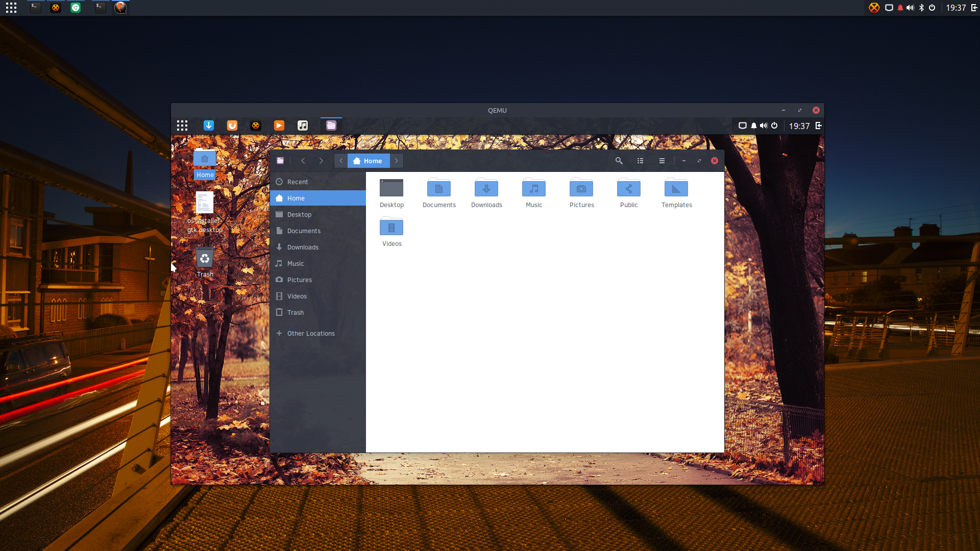Click the search icon in file manager
This screenshot has width=980, height=551.
pos(619,161)
